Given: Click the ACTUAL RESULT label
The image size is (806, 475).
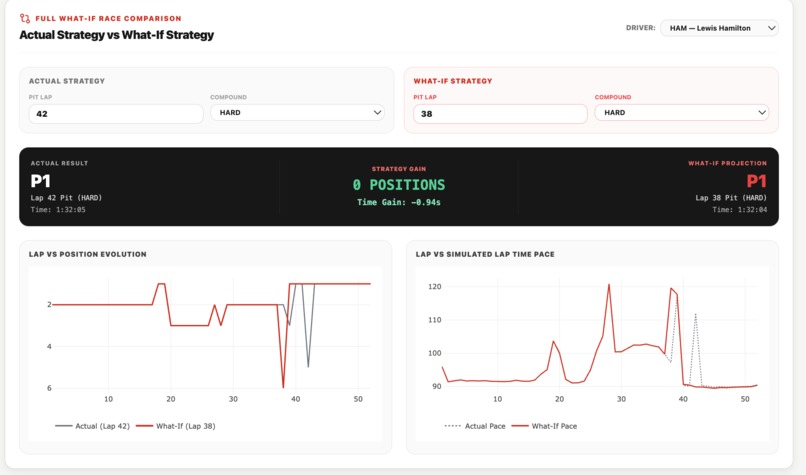Looking at the screenshot, I should (60, 163).
